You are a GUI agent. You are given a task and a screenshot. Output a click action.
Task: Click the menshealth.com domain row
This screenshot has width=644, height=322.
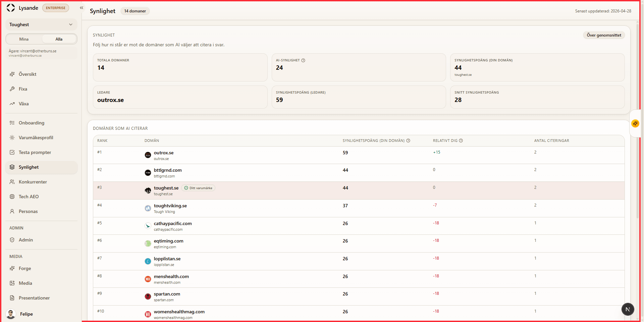pyautogui.click(x=359, y=279)
